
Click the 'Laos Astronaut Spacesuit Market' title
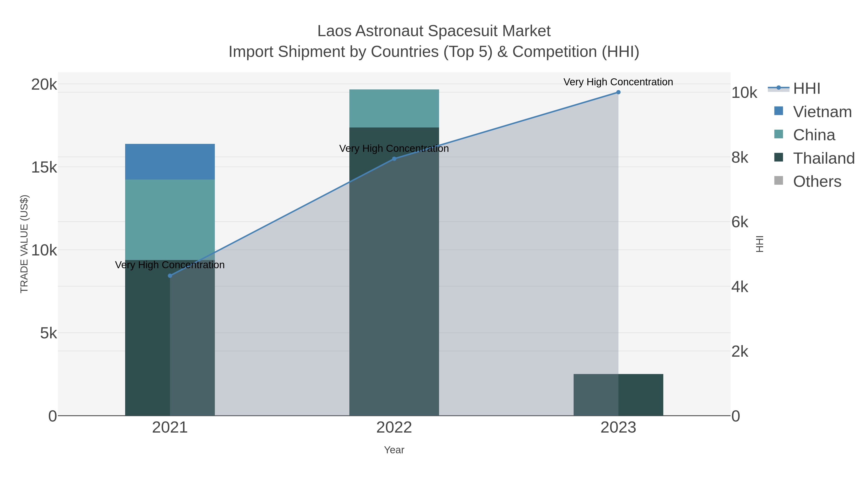[434, 31]
